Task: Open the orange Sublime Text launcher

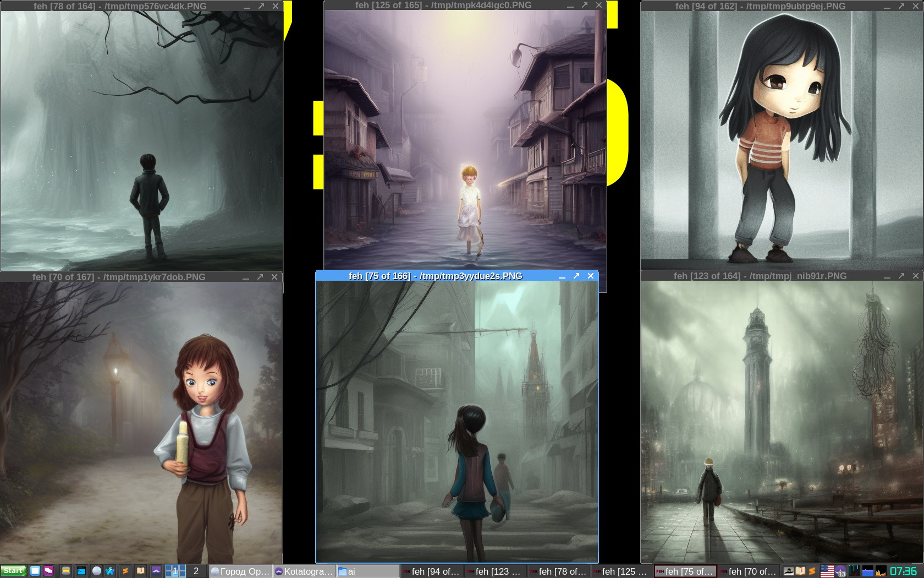Action: pyautogui.click(x=125, y=571)
